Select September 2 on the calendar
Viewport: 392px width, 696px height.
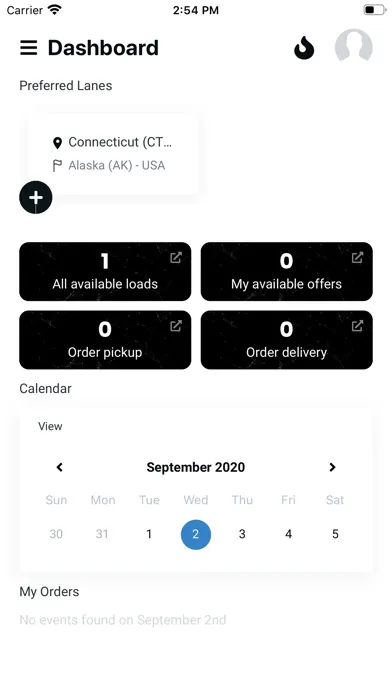coord(196,534)
